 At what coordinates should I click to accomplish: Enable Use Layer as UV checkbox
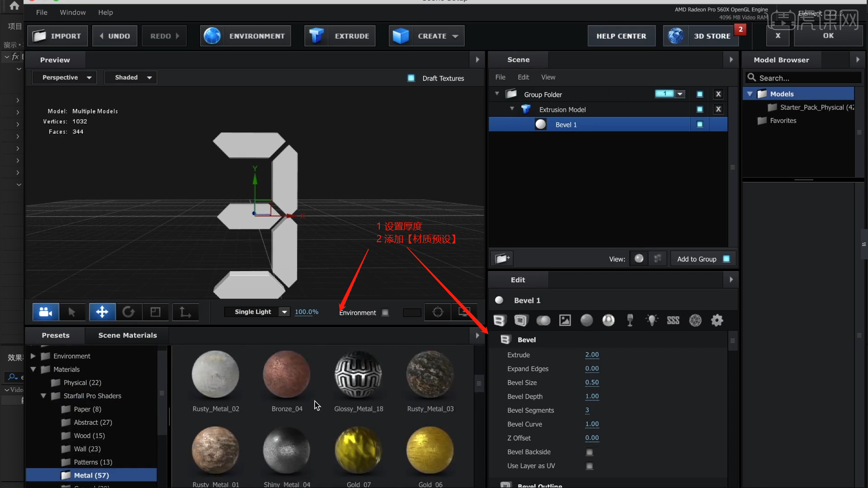click(x=590, y=466)
